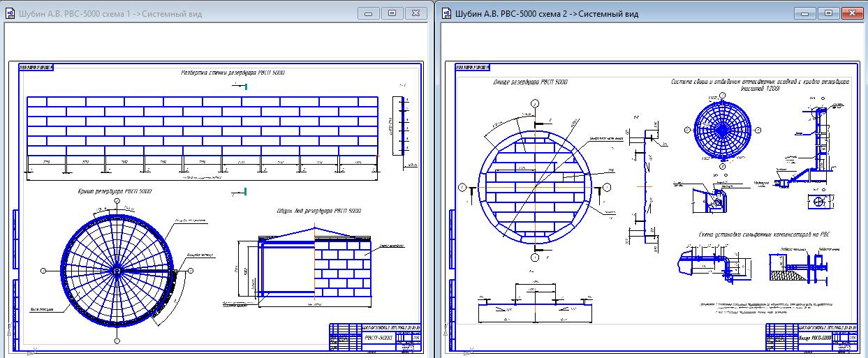Screen dimensions: 868x358
Task: Select the title block stamp in схема 1
Action: click(x=374, y=337)
